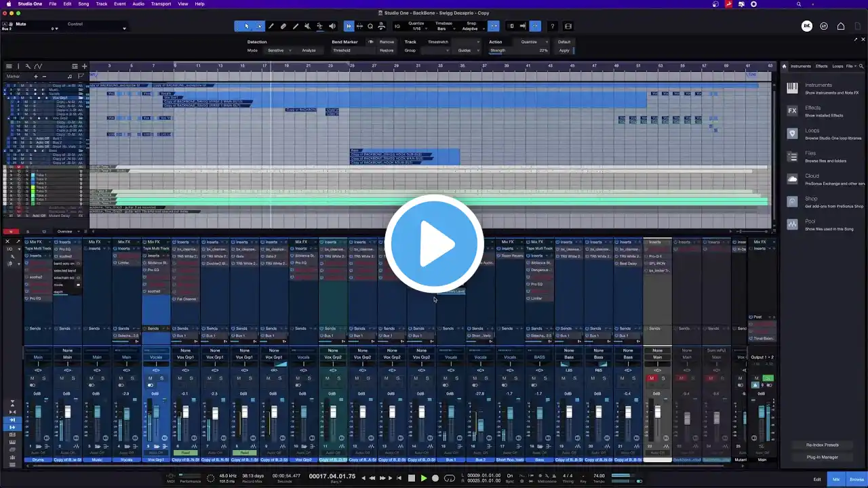This screenshot has height=488, width=868.
Task: Click the Re-Index Presets button
Action: pos(823,445)
